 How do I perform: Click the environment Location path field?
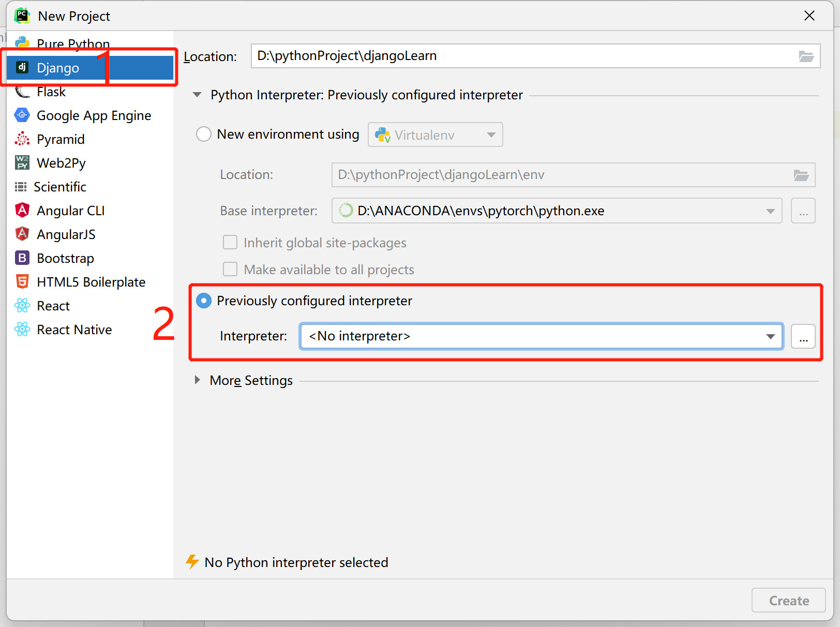coord(574,175)
